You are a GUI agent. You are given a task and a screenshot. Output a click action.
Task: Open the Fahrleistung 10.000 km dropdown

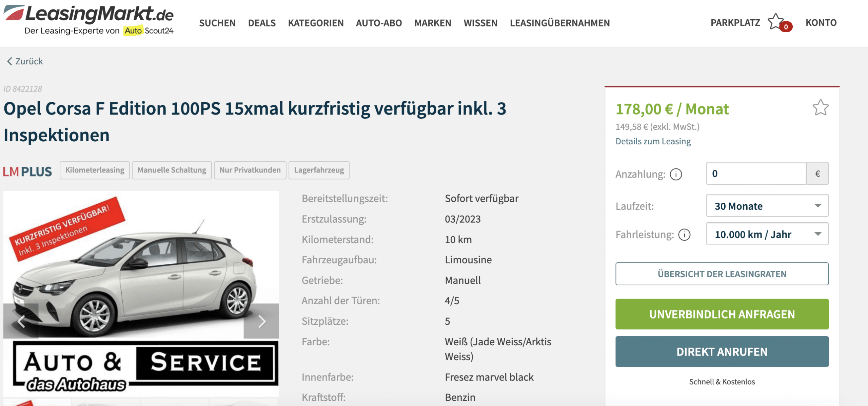(767, 234)
